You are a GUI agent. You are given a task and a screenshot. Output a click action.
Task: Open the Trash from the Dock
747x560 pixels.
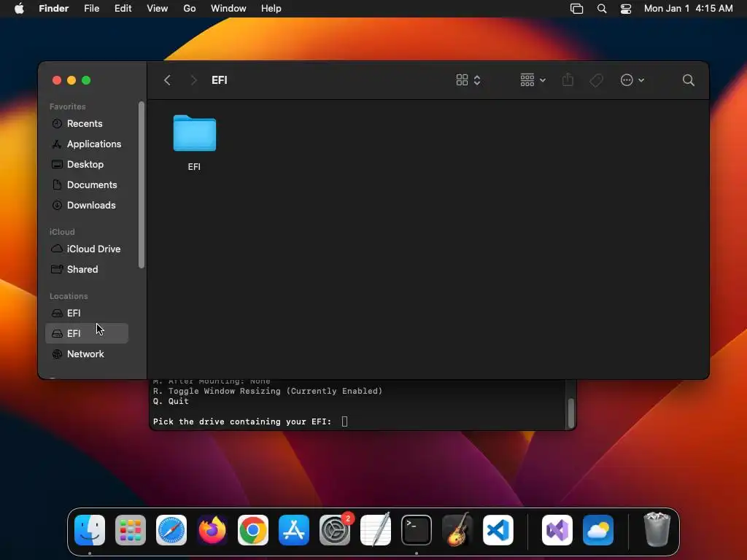[657, 529]
